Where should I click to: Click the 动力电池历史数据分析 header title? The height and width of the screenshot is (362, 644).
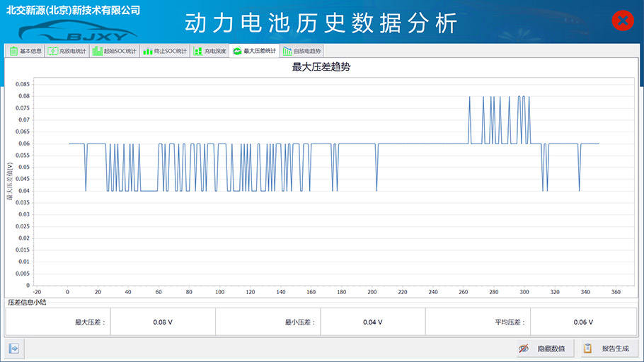click(x=321, y=22)
